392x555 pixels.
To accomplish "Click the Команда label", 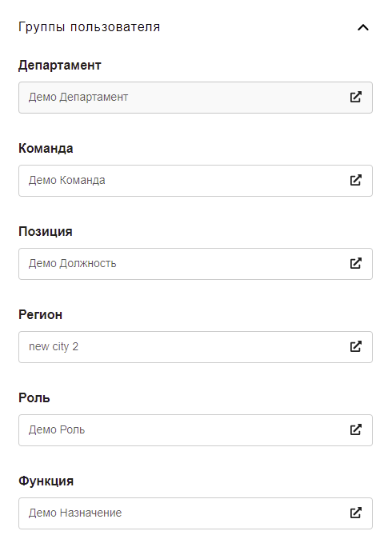I will [46, 148].
